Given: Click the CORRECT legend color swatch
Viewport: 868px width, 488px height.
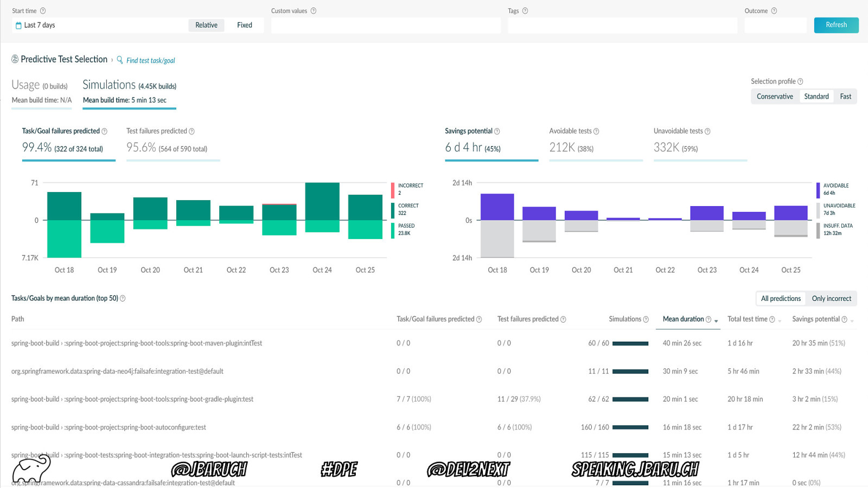Looking at the screenshot, I should click(393, 210).
